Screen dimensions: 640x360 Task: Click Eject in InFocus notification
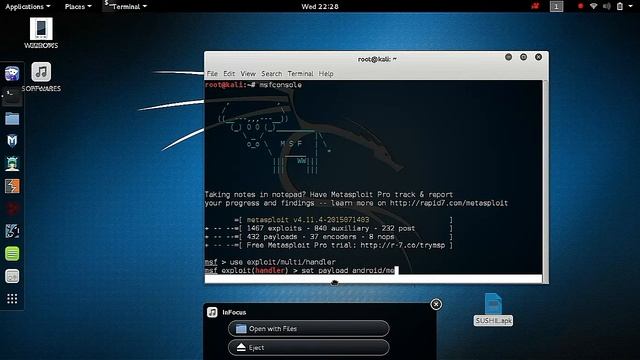[309, 347]
